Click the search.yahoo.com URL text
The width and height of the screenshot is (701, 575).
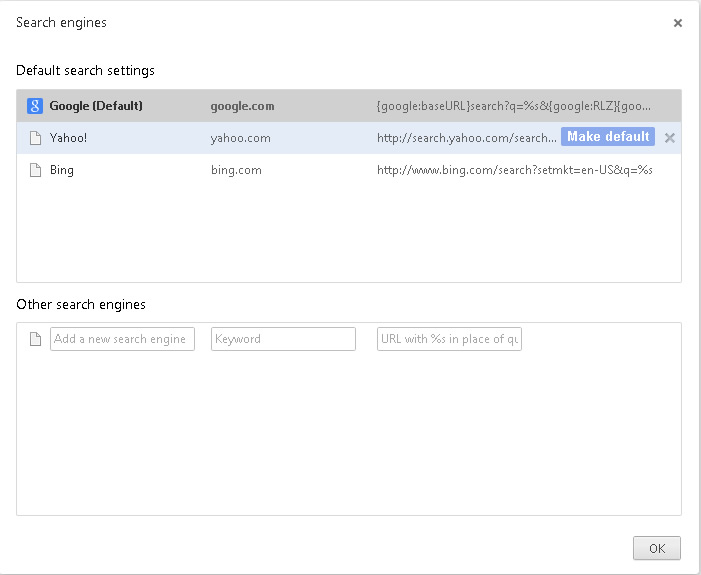pos(467,138)
